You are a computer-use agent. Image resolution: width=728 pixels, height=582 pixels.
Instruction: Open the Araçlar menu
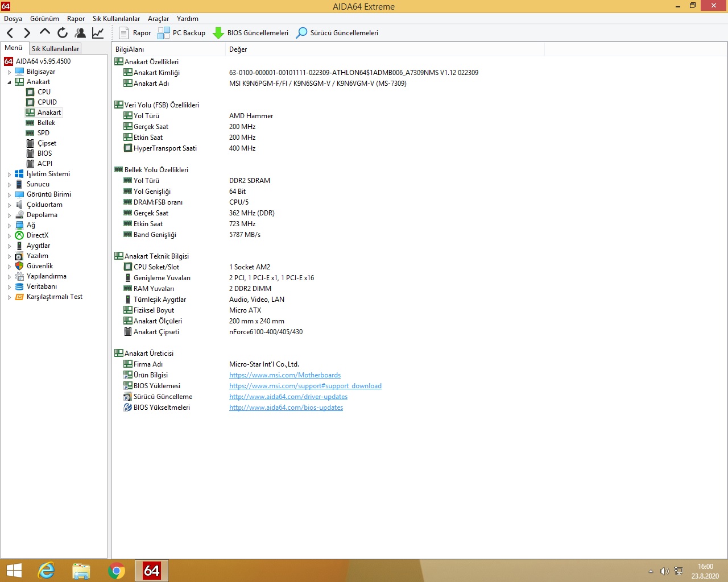click(x=159, y=19)
